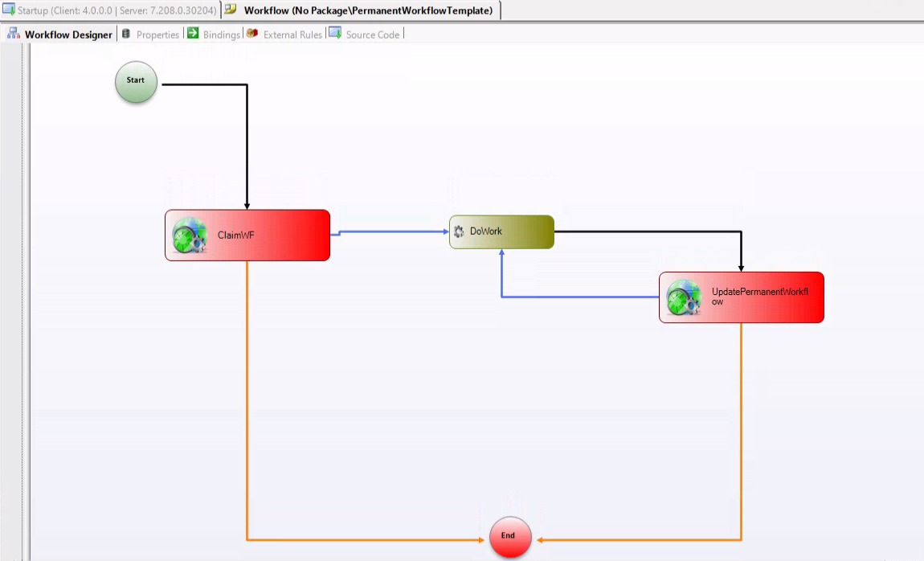Switch to the Bindings tab
924x561 pixels.
click(x=214, y=35)
